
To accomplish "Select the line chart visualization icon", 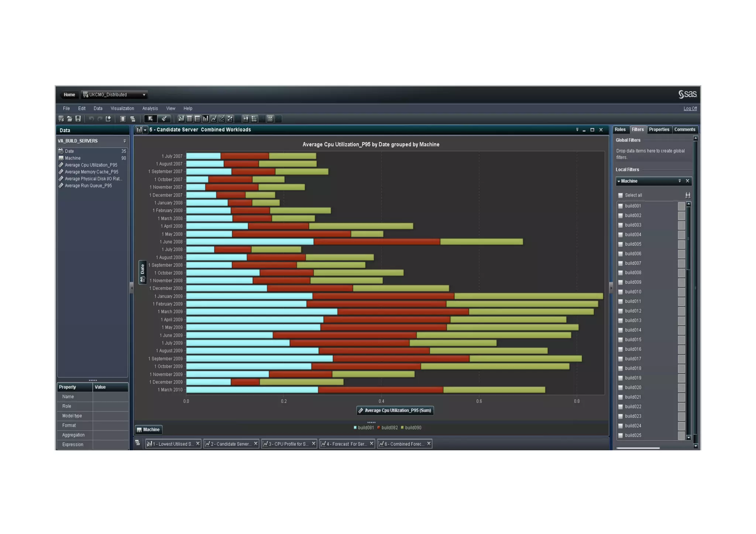I will (213, 119).
